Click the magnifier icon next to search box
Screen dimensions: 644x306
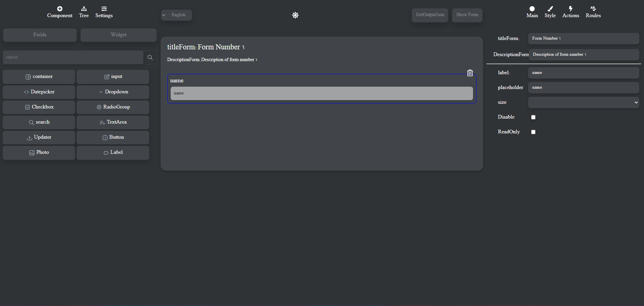[150, 57]
